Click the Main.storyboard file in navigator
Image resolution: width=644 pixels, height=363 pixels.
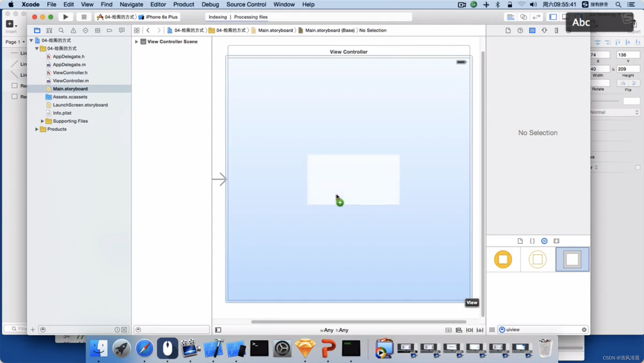point(70,88)
